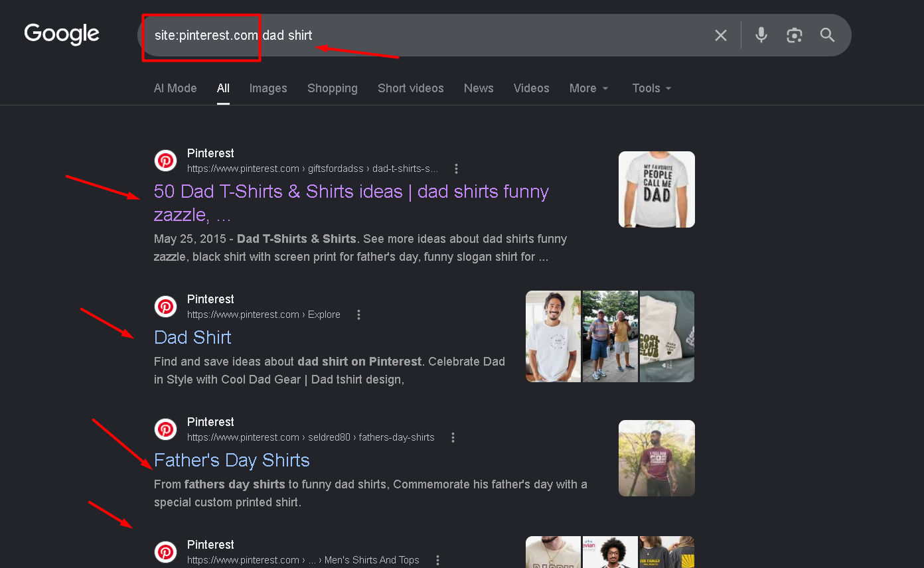Go to Google homepage via logo
The height and width of the screenshot is (568, 924).
62,34
